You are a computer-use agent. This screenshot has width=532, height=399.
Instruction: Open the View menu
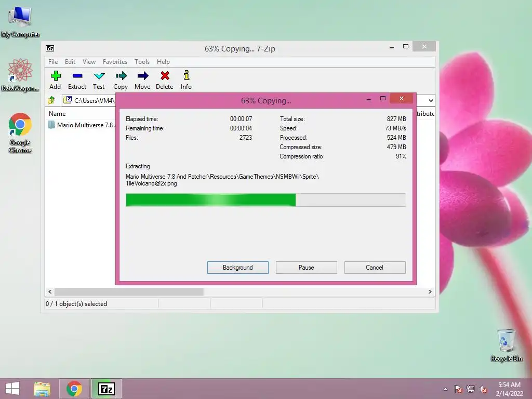click(89, 62)
